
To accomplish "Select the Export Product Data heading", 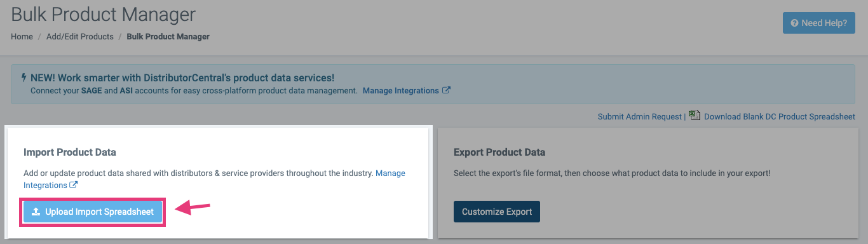I will point(499,152).
